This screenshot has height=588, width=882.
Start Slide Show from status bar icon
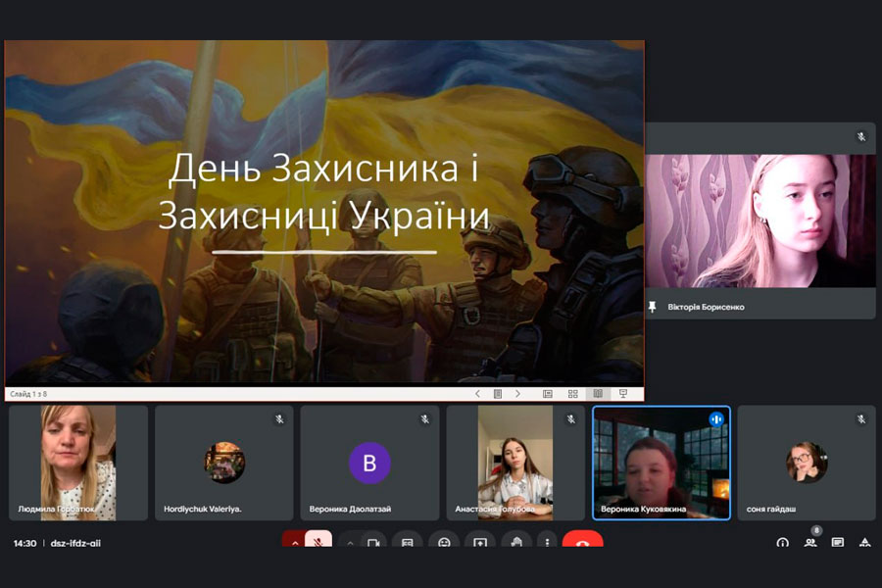623,393
